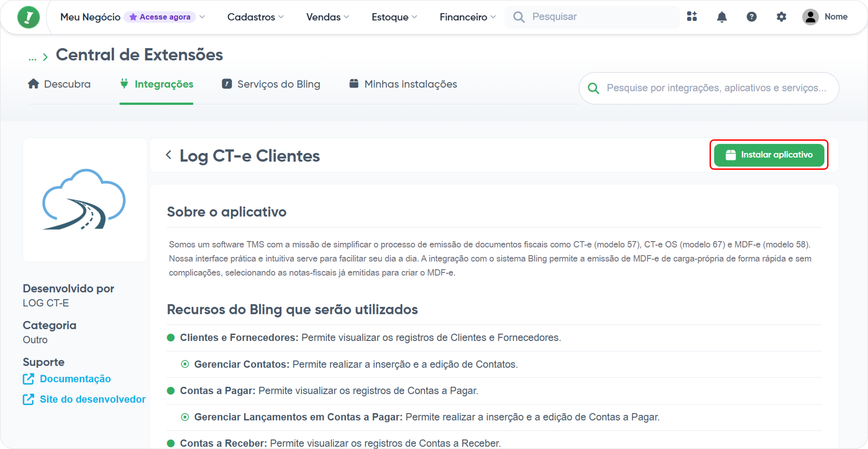Click the Central de Extensões heading
The width and height of the screenshot is (868, 449).
pos(139,55)
